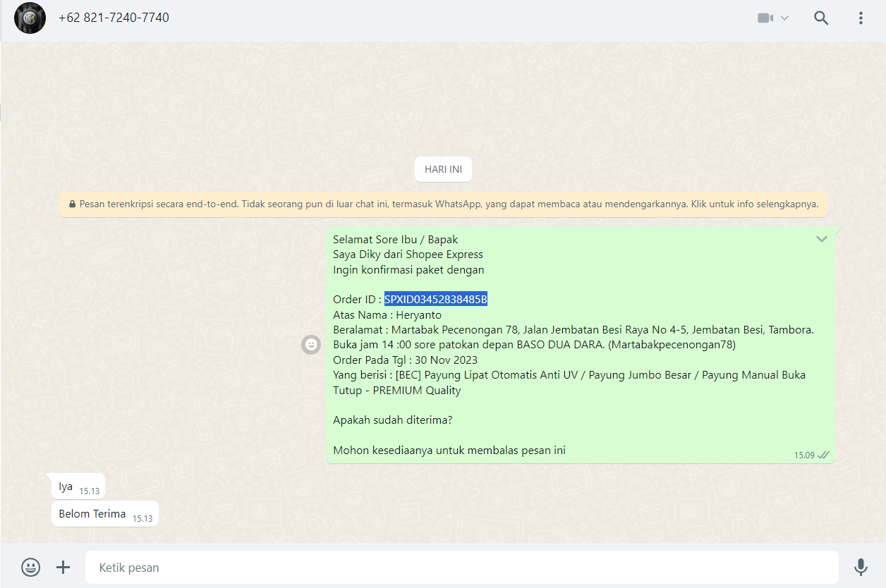Image resolution: width=886 pixels, height=588 pixels.
Task: Open the end-to-end encryption info notice
Action: coord(443,204)
